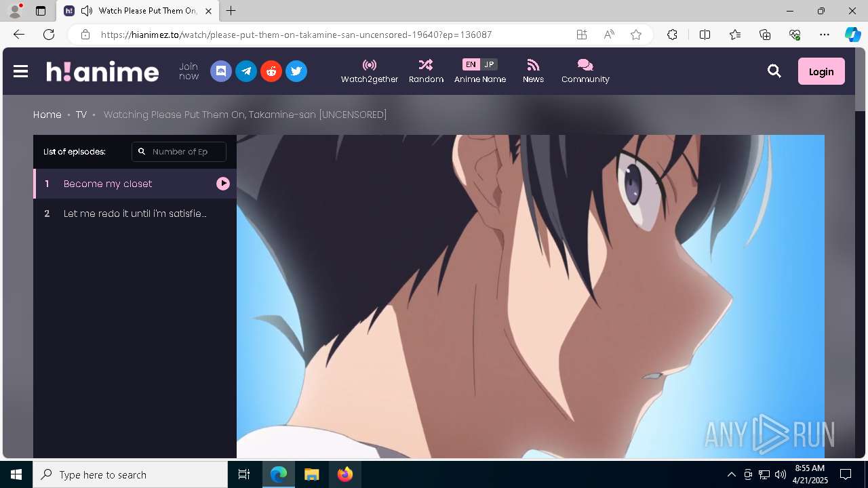The height and width of the screenshot is (488, 868).
Task: Open browser Collections
Action: pos(765,35)
